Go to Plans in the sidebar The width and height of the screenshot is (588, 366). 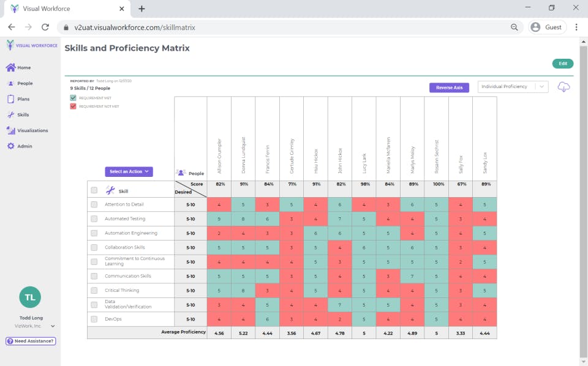point(23,99)
